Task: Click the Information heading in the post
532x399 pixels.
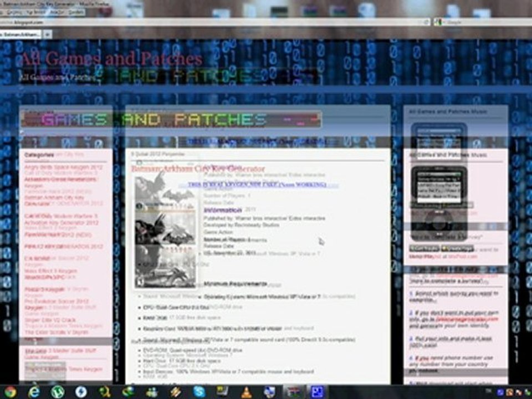Action: click(x=223, y=211)
